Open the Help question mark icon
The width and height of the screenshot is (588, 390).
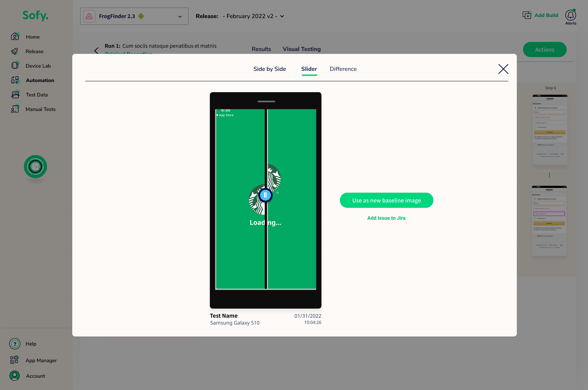15,344
